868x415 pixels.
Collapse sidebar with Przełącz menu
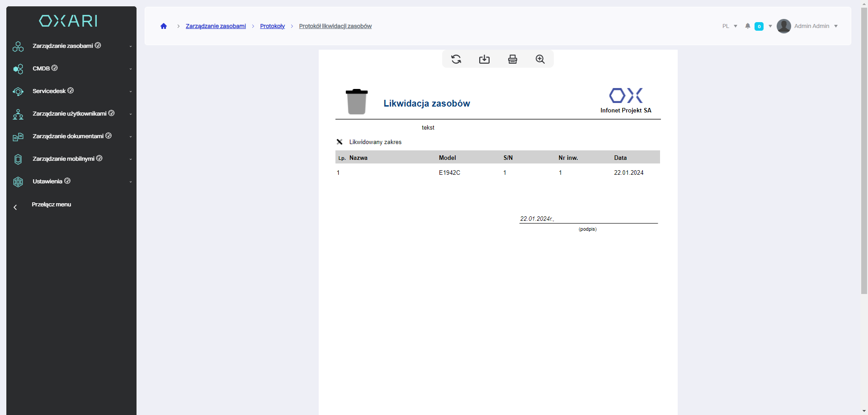(51, 205)
